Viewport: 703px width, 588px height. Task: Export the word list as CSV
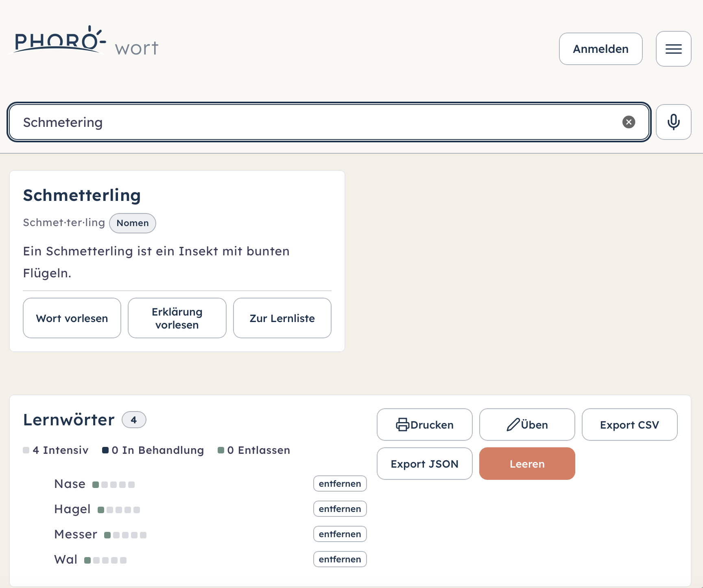point(629,425)
